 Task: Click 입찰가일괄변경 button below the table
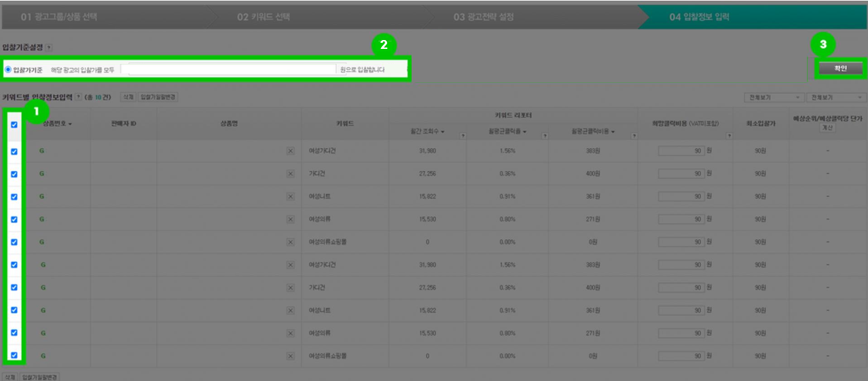click(x=40, y=376)
